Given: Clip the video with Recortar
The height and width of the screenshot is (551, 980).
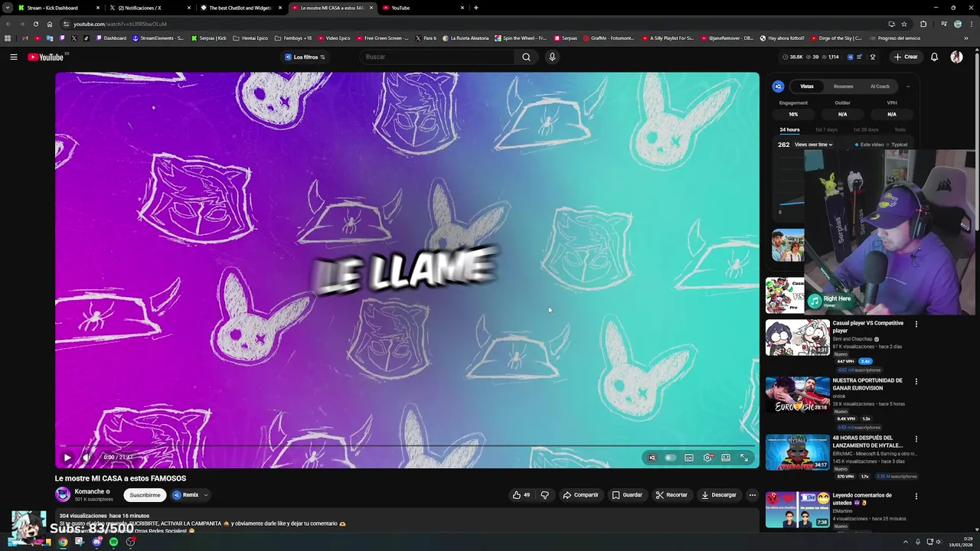Looking at the screenshot, I should pyautogui.click(x=671, y=495).
